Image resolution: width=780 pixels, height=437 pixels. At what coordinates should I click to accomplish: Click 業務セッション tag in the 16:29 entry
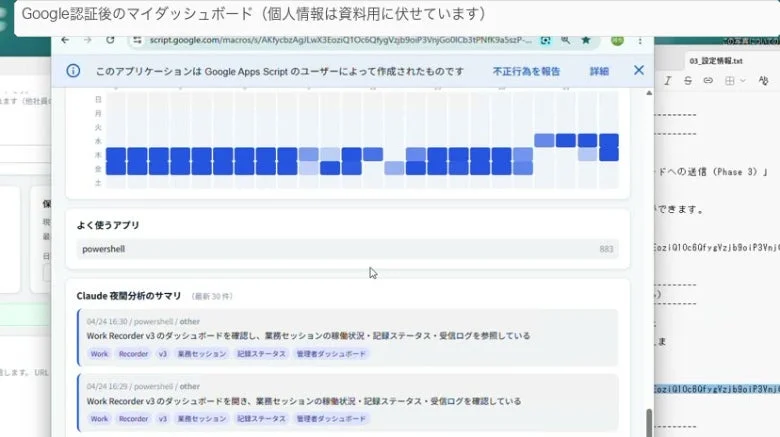tap(202, 419)
